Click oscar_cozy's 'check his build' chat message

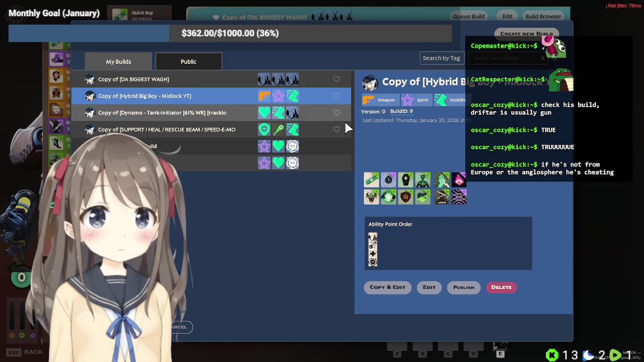point(535,109)
